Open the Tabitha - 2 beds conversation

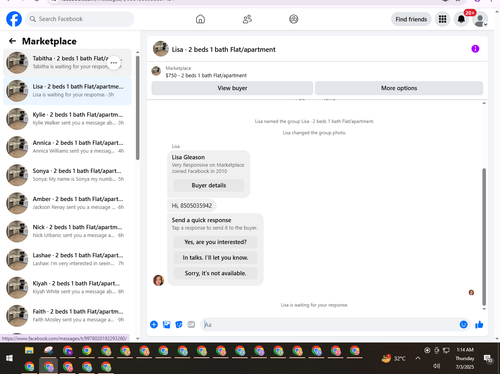pyautogui.click(x=67, y=63)
